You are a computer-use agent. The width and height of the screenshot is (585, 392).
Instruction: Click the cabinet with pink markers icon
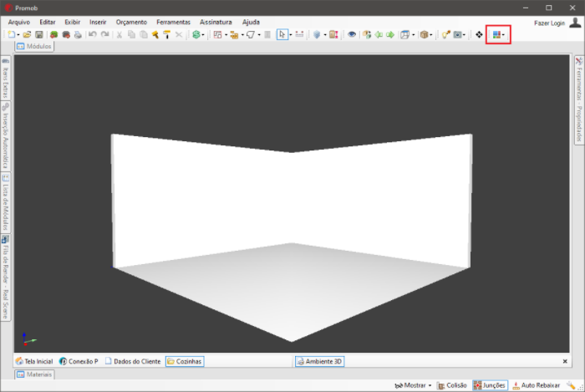tap(333, 35)
